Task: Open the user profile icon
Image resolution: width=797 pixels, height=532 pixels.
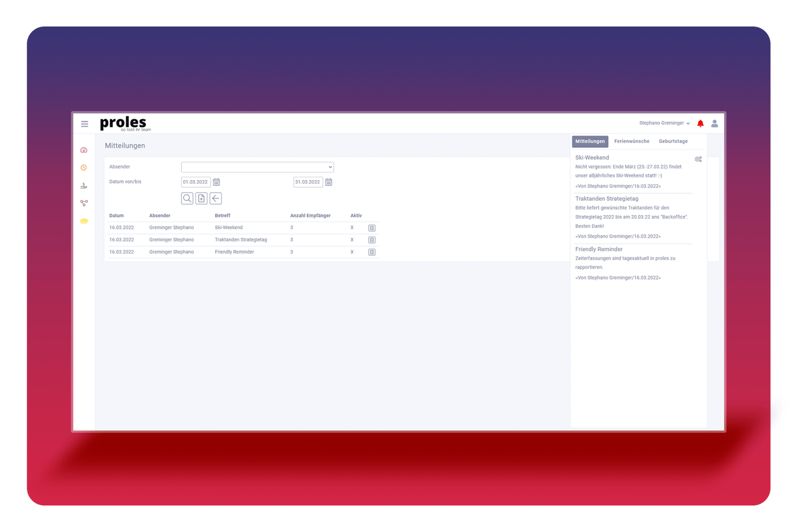Action: [x=715, y=123]
